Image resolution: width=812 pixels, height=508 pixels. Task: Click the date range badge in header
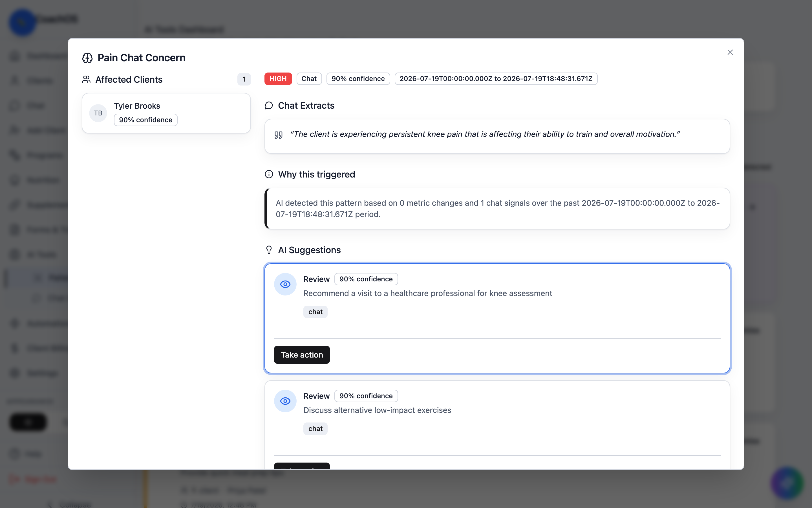tap(496, 79)
